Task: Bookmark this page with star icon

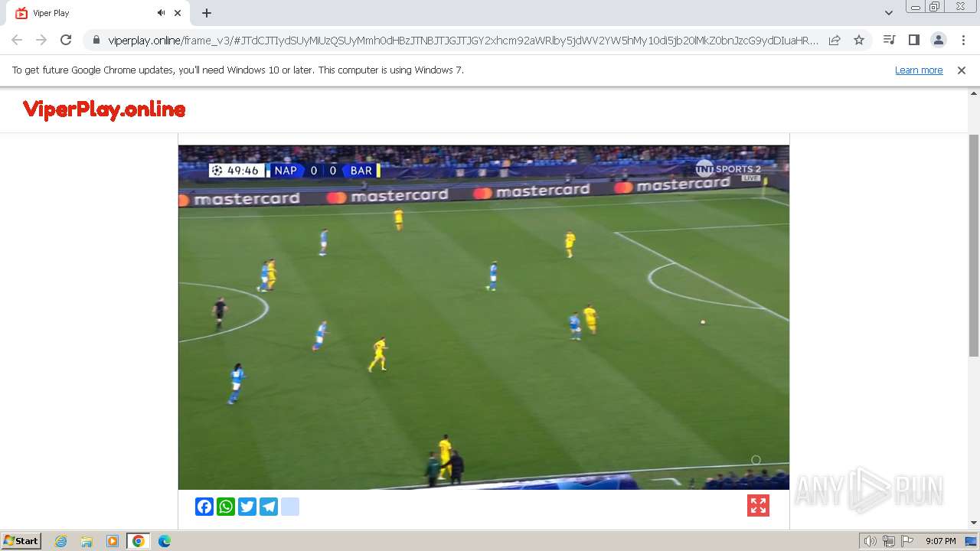Action: coord(859,40)
